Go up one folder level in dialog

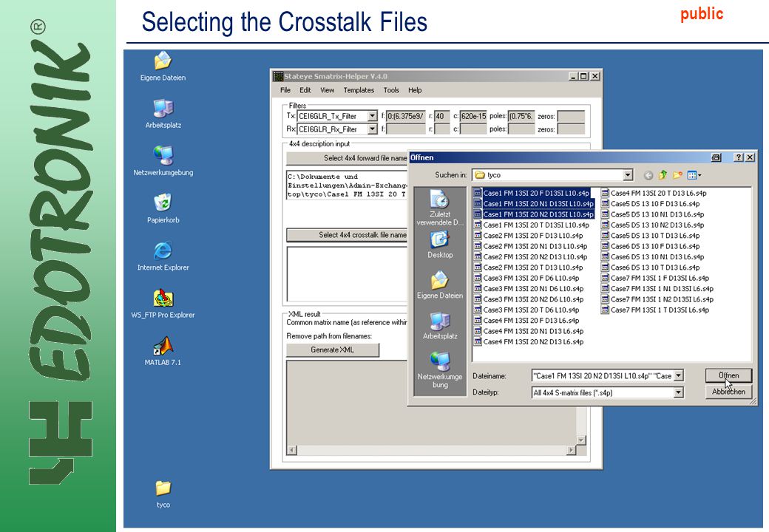pos(663,175)
